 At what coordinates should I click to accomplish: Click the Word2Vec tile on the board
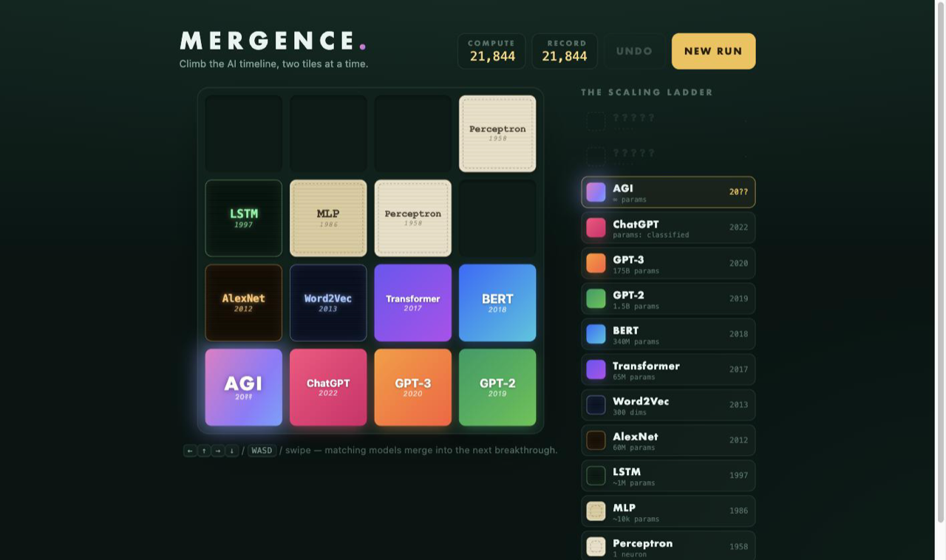click(328, 303)
